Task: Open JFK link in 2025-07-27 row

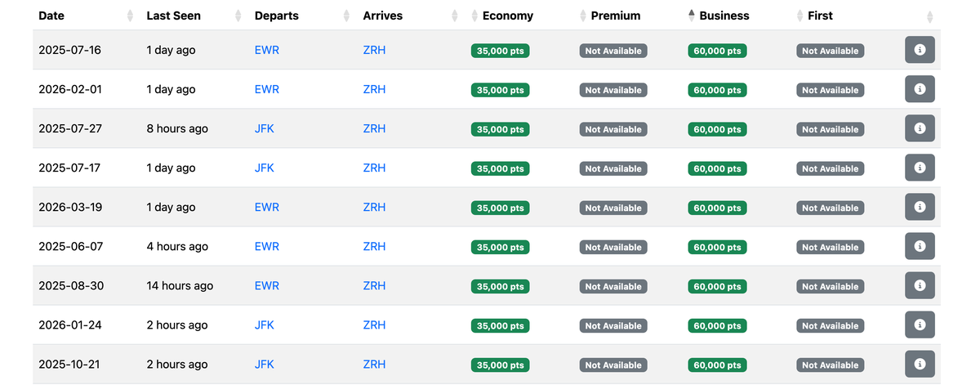Action: tap(265, 128)
